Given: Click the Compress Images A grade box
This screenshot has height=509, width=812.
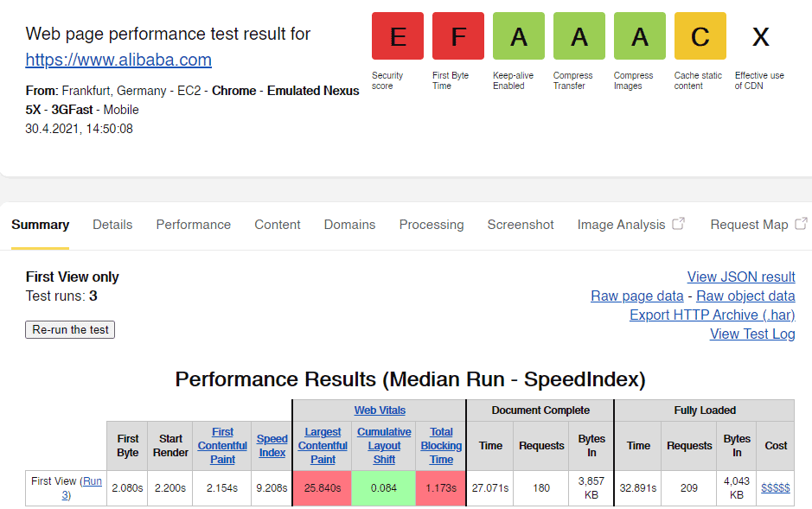Looking at the screenshot, I should tap(640, 36).
